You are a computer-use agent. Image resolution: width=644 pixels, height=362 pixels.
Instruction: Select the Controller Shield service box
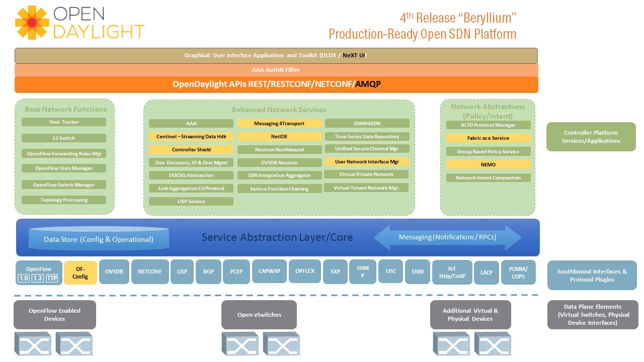click(x=191, y=150)
